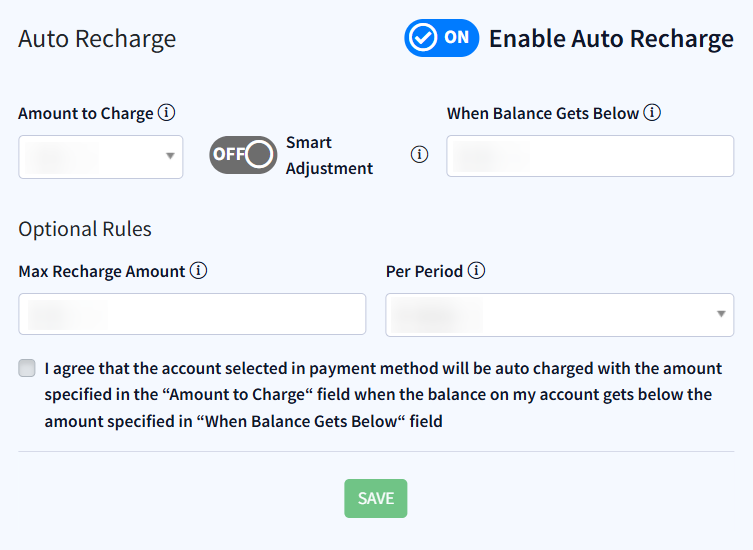Click info icon beside Amount to Charge
Viewport: 753px width, 550px height.
167,113
